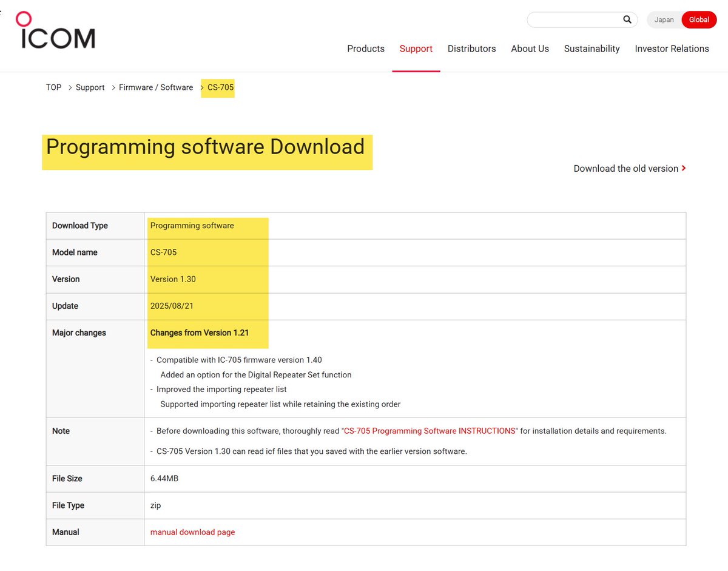The width and height of the screenshot is (728, 571).
Task: Click Download the old version link
Action: tap(626, 168)
